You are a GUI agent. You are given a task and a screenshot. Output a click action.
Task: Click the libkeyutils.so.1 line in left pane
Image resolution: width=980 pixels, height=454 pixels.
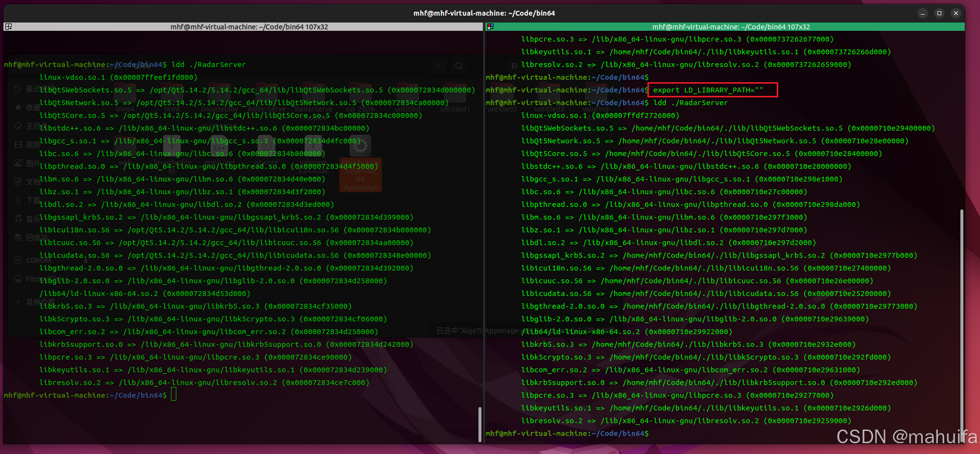tap(213, 370)
